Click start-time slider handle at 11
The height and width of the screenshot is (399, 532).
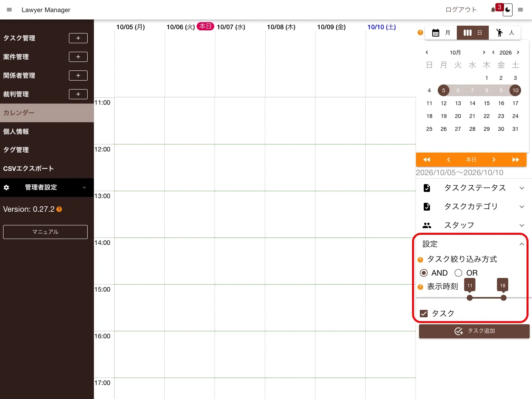coord(470,298)
